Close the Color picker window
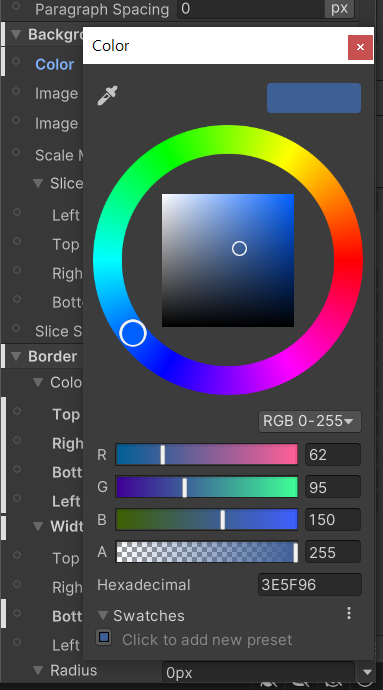 360,47
